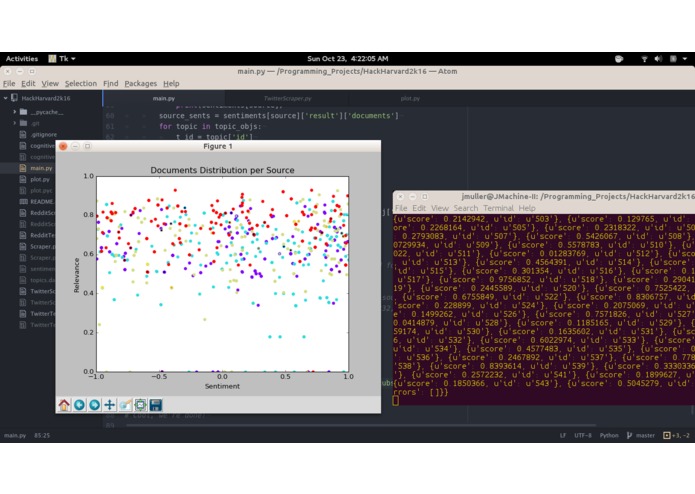Select the Zoom to rectangle tool

[x=125, y=405]
